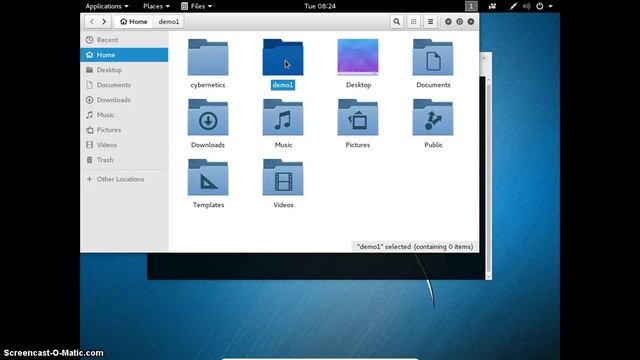
Task: Click the demo1 folder name label
Action: click(283, 85)
